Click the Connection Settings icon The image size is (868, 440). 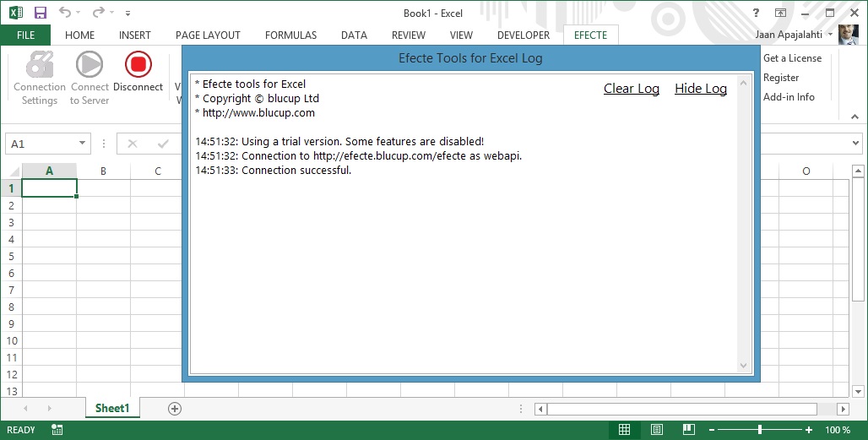40,64
